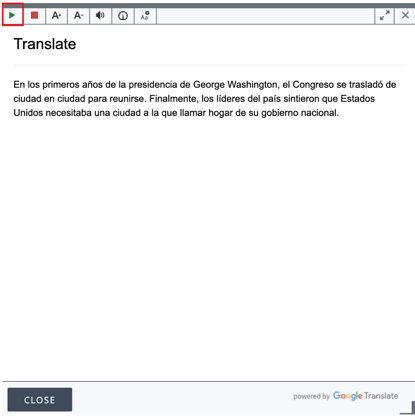This screenshot has height=416, width=415.
Task: Decrease text size with the A- icon
Action: pyautogui.click(x=78, y=15)
